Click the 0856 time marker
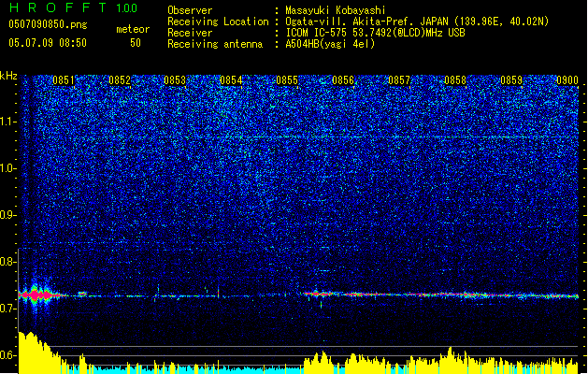 tap(343, 80)
